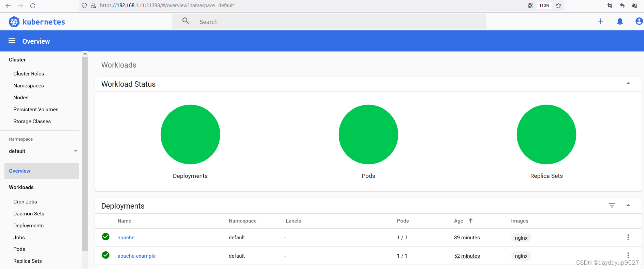Open actions menu for apache row

coord(628,237)
